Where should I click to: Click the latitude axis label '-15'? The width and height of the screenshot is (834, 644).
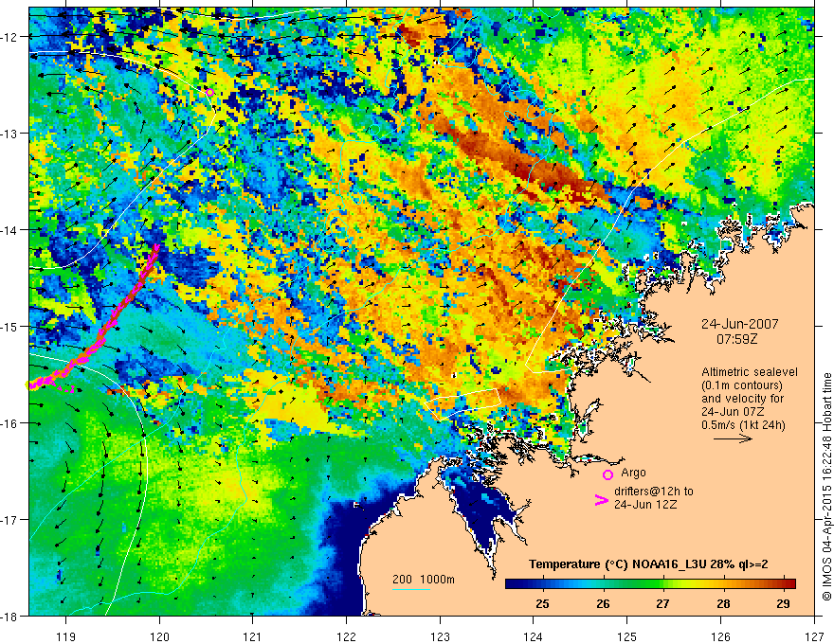click(x=9, y=326)
